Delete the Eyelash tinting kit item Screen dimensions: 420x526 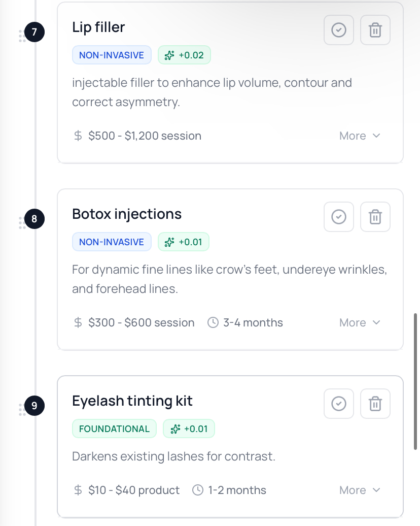(375, 404)
